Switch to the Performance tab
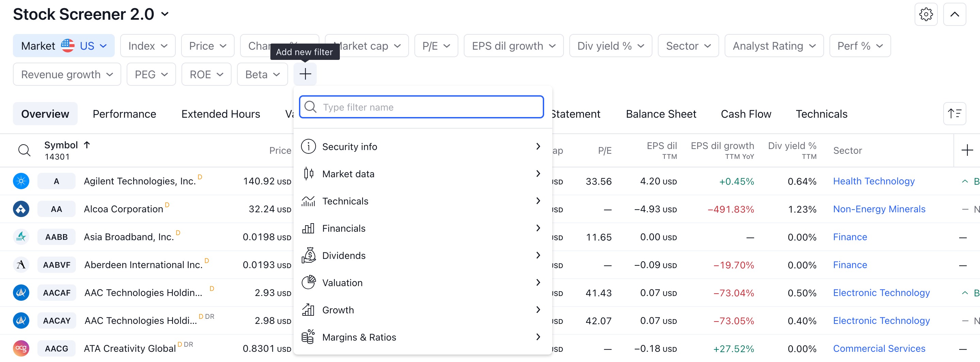This screenshot has height=362, width=980. pyautogui.click(x=124, y=114)
